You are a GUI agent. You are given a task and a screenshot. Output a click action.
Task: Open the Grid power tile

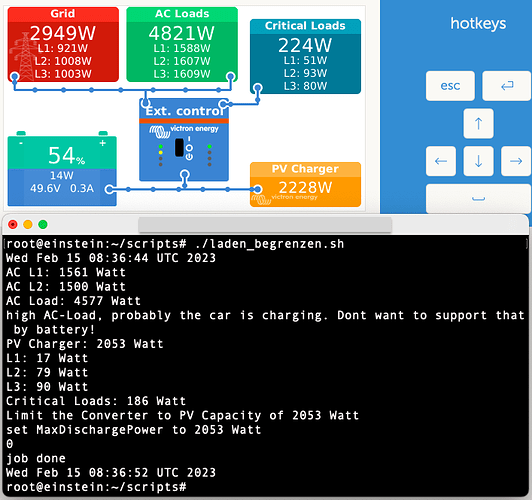tap(63, 44)
